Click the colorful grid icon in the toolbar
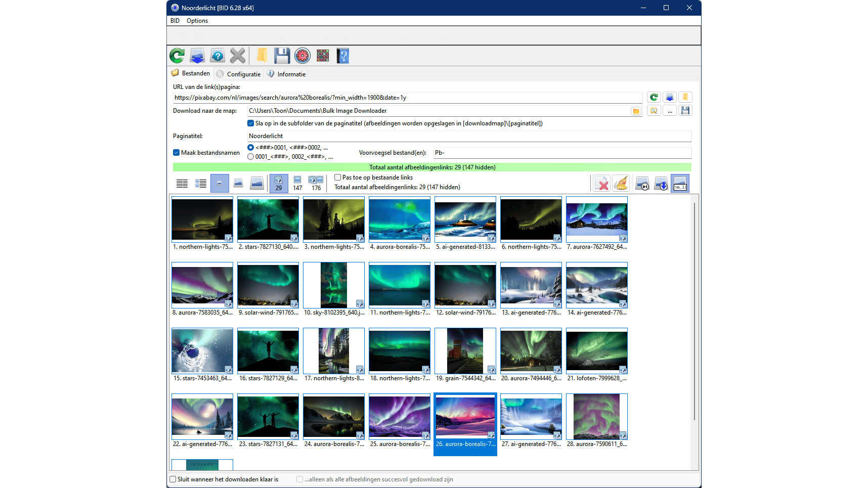Image resolution: width=868 pixels, height=488 pixels. (x=323, y=56)
